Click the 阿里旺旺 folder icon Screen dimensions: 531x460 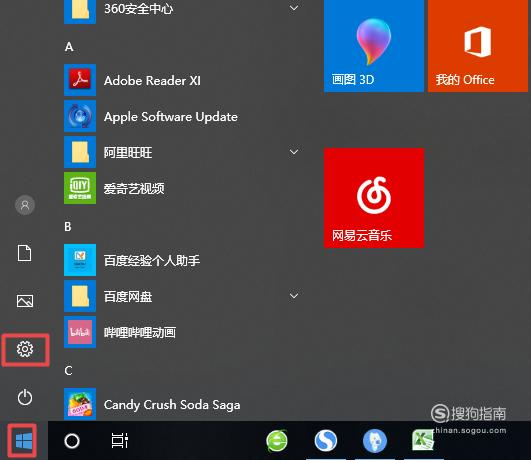coord(80,152)
